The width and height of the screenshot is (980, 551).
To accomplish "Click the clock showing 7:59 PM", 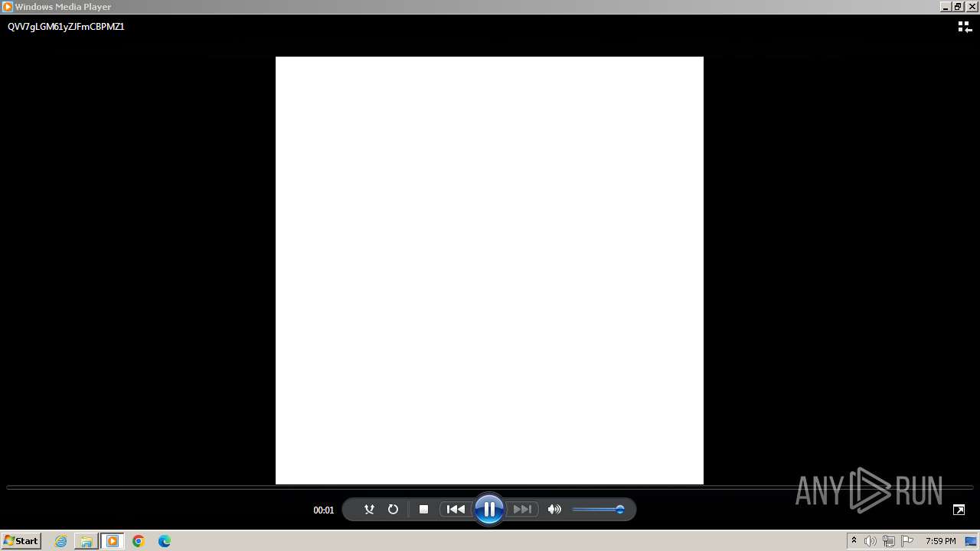I will (940, 541).
